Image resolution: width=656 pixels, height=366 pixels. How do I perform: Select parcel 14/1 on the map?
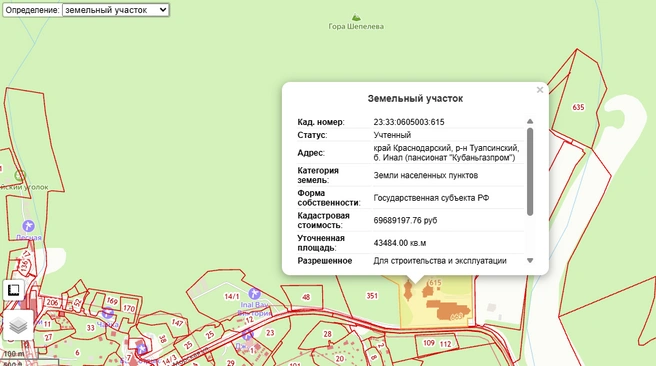click(x=232, y=297)
